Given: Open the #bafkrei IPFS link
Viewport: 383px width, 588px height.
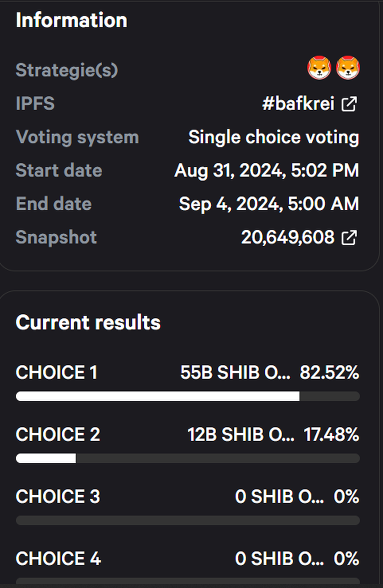Looking at the screenshot, I should coord(298,104).
